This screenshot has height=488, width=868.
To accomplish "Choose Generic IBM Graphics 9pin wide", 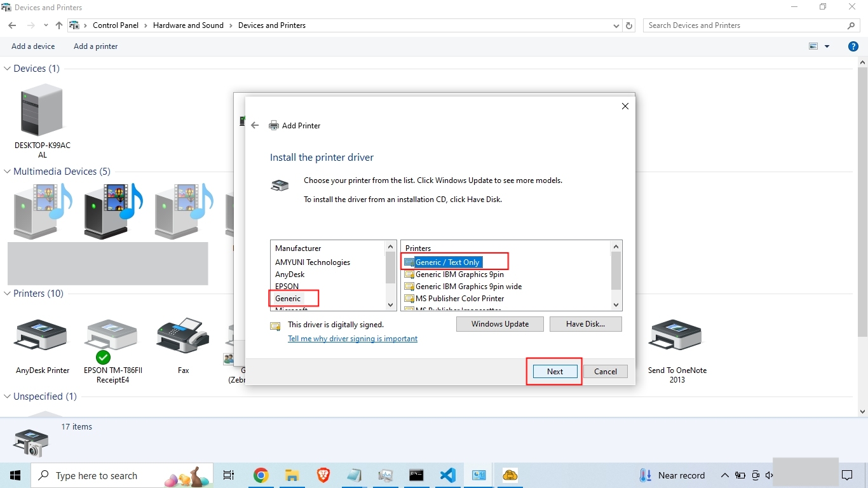I will pos(463,287).
